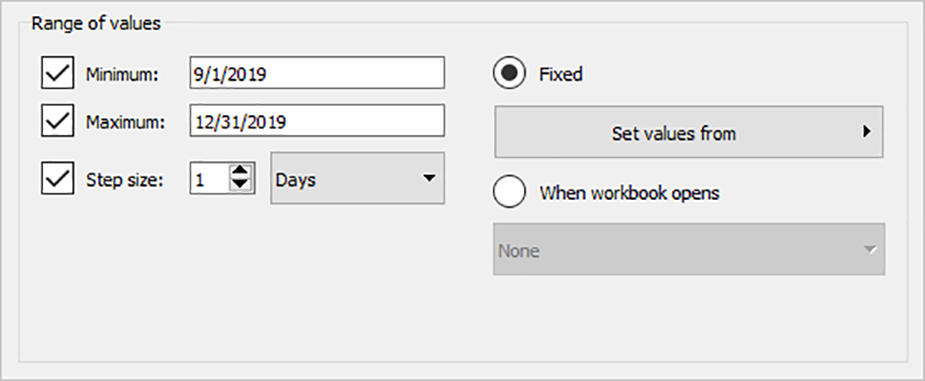Click the arrow on the None dropdown
The height and width of the screenshot is (381, 925).
[x=870, y=250]
